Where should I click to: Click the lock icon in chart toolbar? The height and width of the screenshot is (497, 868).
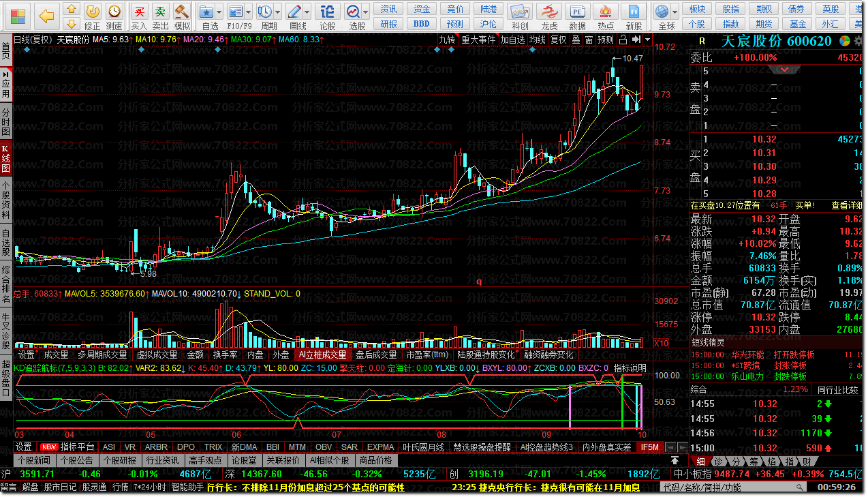[x=623, y=40]
